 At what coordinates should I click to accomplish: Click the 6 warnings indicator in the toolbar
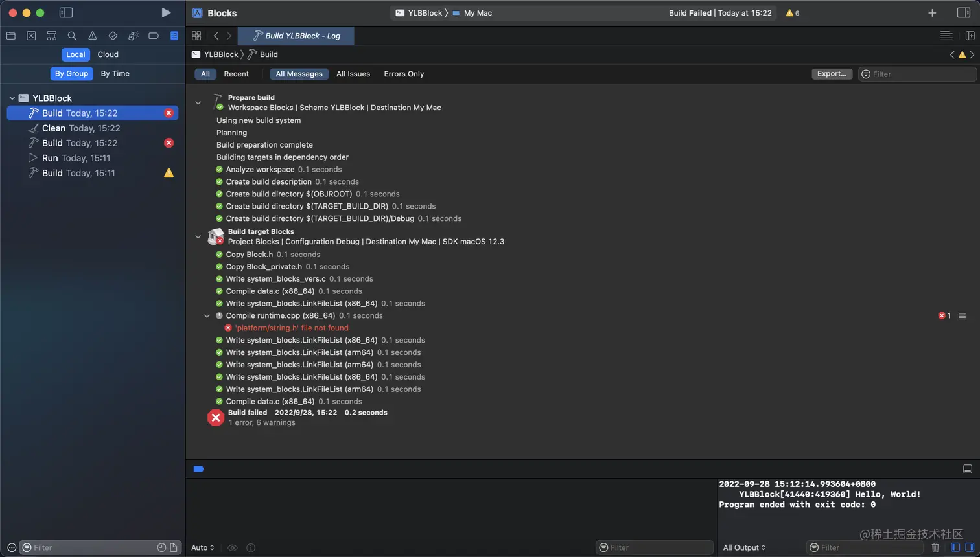793,13
